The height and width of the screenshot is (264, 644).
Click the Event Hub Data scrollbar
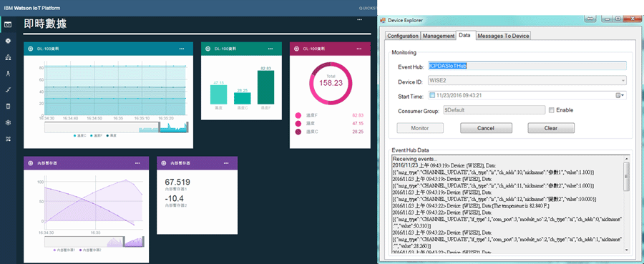[626, 203]
